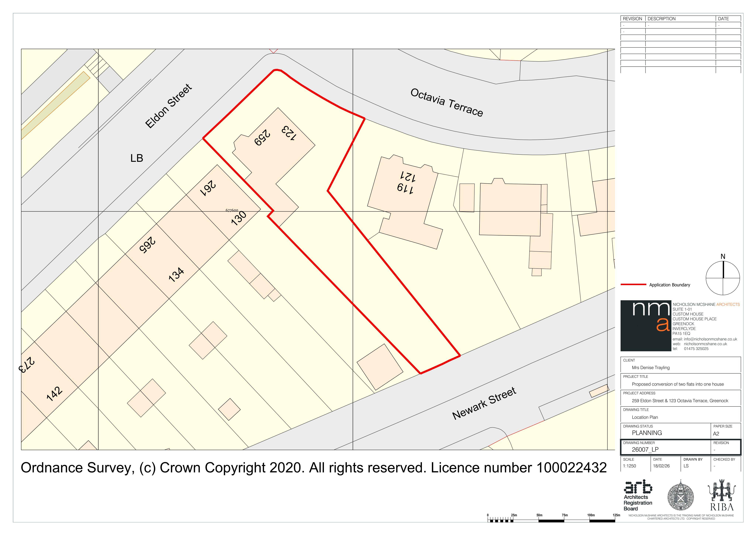Screen dimensions: 756x535
Task: Click the red Application Boundary legend line
Action: [633, 284]
